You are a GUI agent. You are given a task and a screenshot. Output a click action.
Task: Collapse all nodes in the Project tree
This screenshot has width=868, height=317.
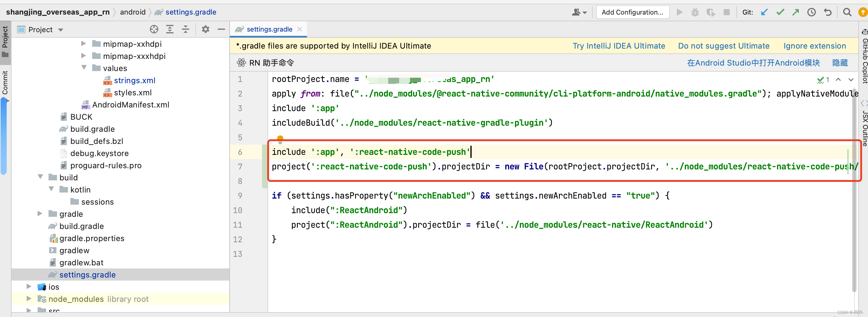tap(186, 29)
